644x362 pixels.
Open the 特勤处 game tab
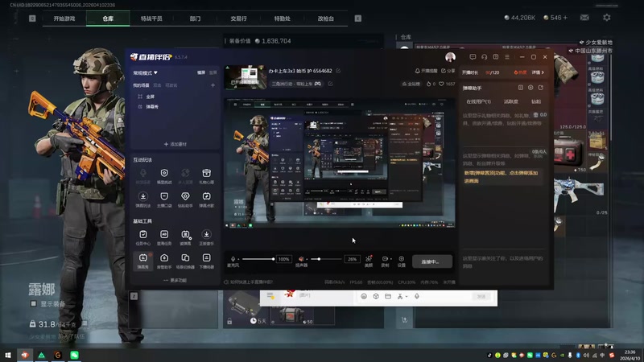(283, 19)
